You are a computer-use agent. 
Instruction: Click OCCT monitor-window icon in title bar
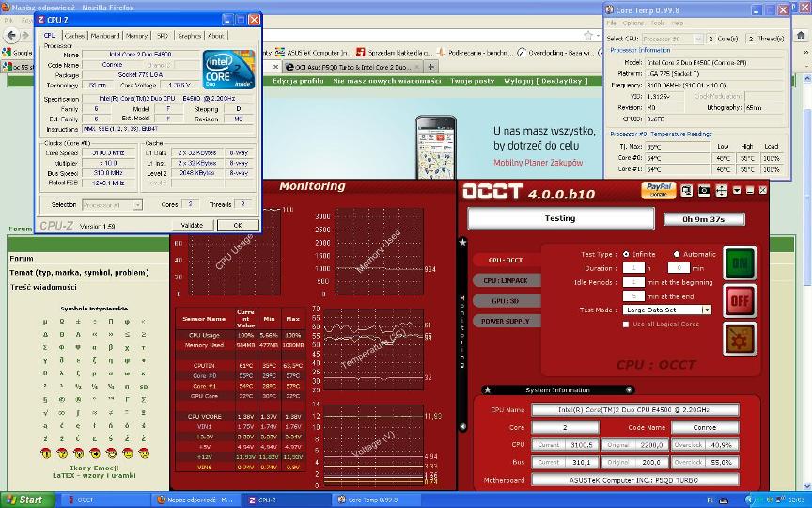point(687,191)
